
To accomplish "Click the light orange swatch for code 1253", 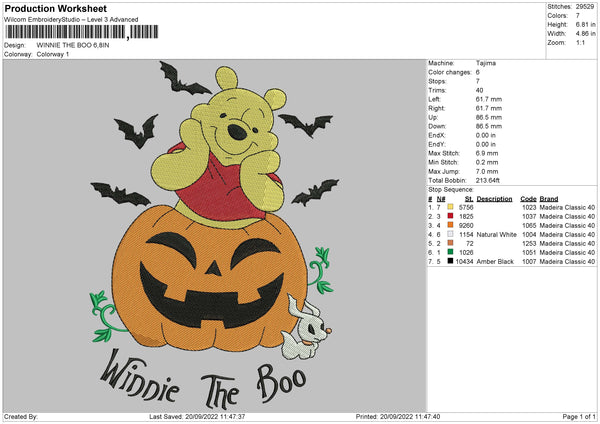I will [x=450, y=243].
